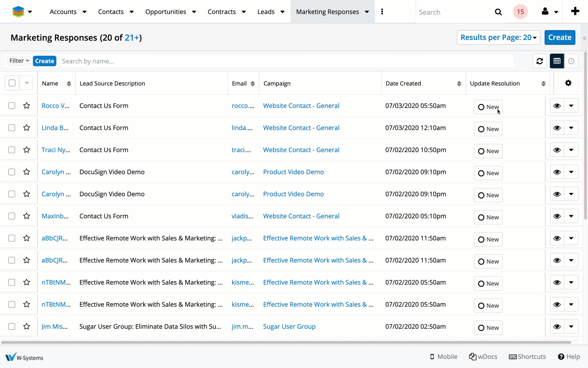Click the vertical scrollbar on right edge
588x368 pixels.
pyautogui.click(x=586, y=136)
